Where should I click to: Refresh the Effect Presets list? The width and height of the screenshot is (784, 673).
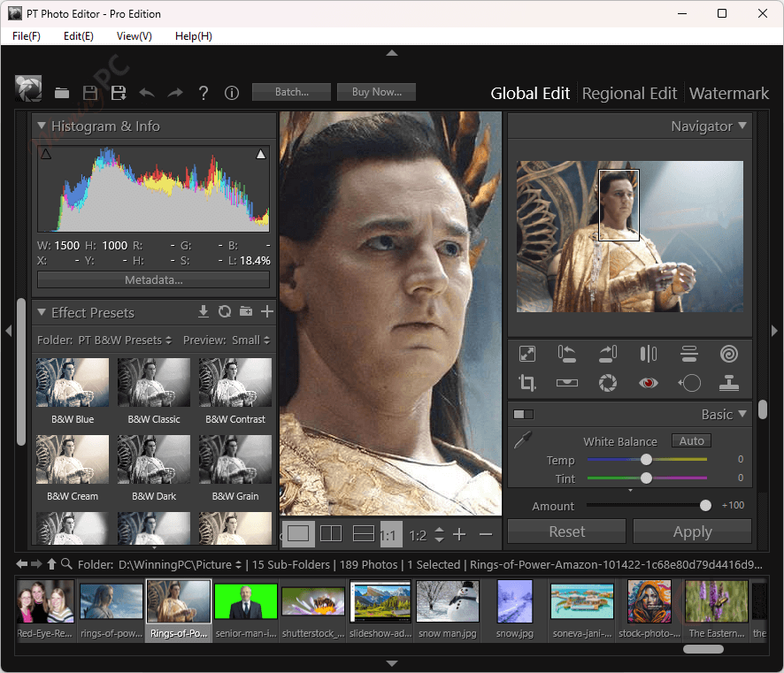tap(225, 312)
